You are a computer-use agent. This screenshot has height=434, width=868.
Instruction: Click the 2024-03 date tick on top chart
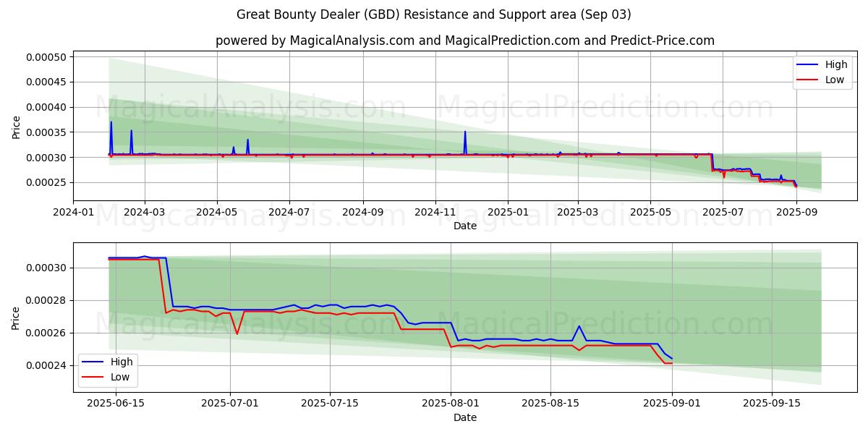[x=145, y=211]
